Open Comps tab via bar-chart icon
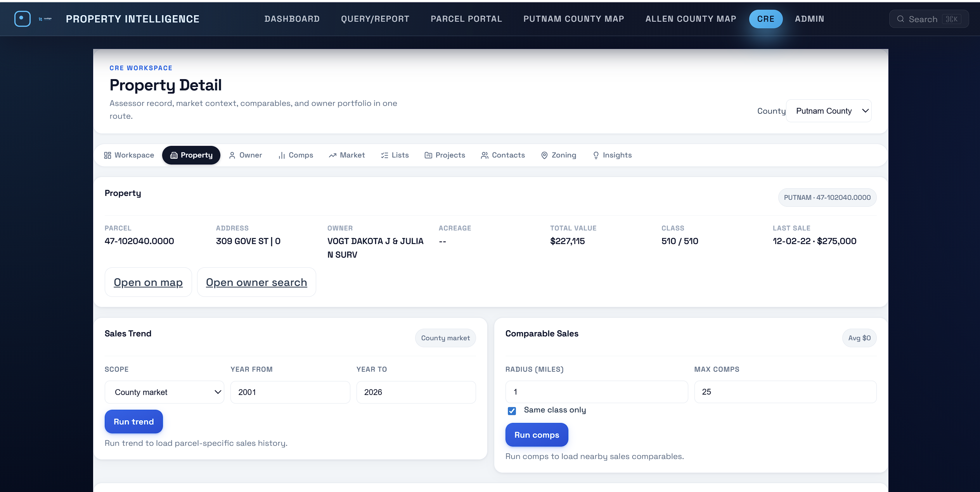Viewport: 980px width, 492px height. pyautogui.click(x=282, y=155)
